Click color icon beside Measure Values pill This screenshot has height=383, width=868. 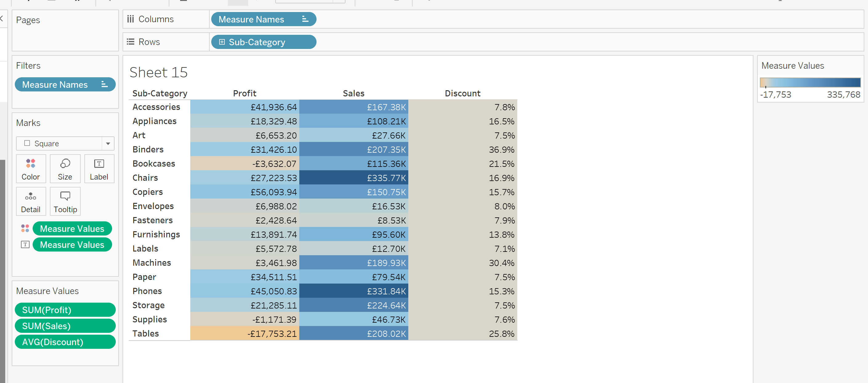click(x=25, y=228)
